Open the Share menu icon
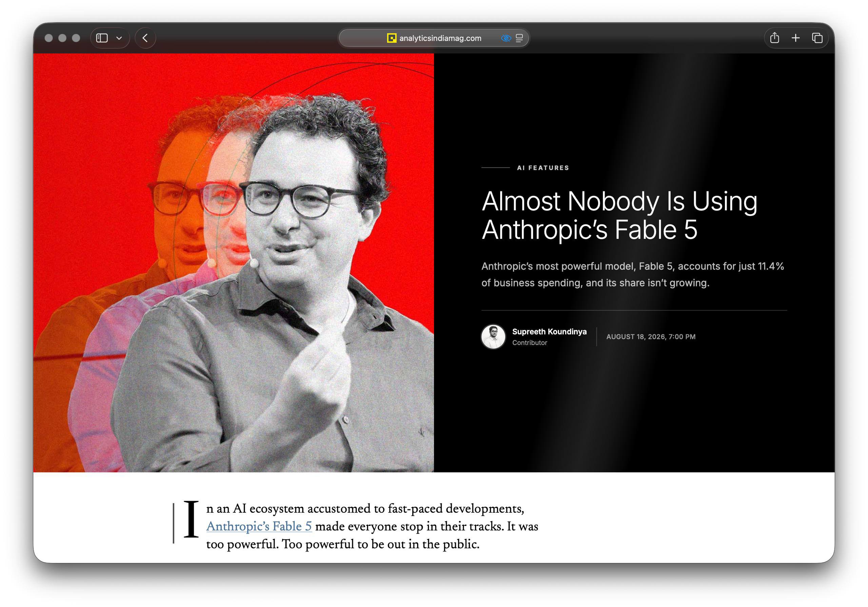Viewport: 868px width, 607px height. tap(774, 38)
